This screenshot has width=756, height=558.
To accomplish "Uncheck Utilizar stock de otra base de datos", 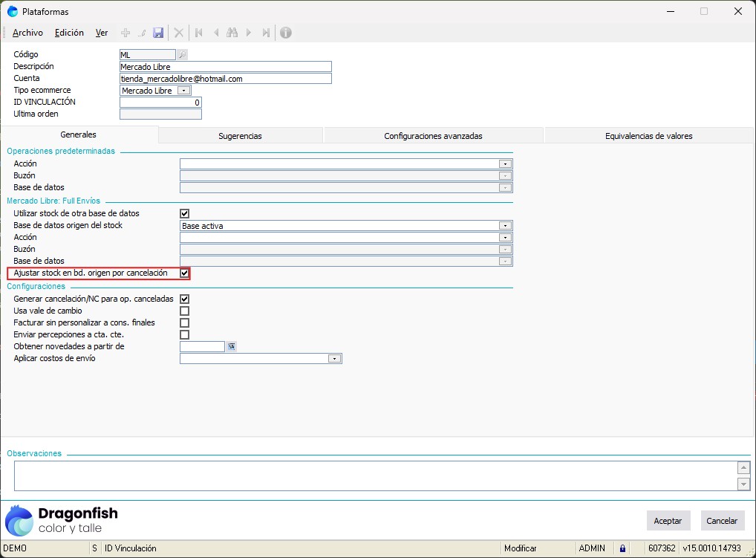I will (185, 213).
